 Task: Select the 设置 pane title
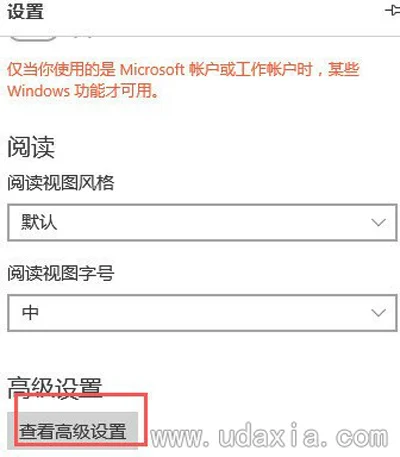26,11
